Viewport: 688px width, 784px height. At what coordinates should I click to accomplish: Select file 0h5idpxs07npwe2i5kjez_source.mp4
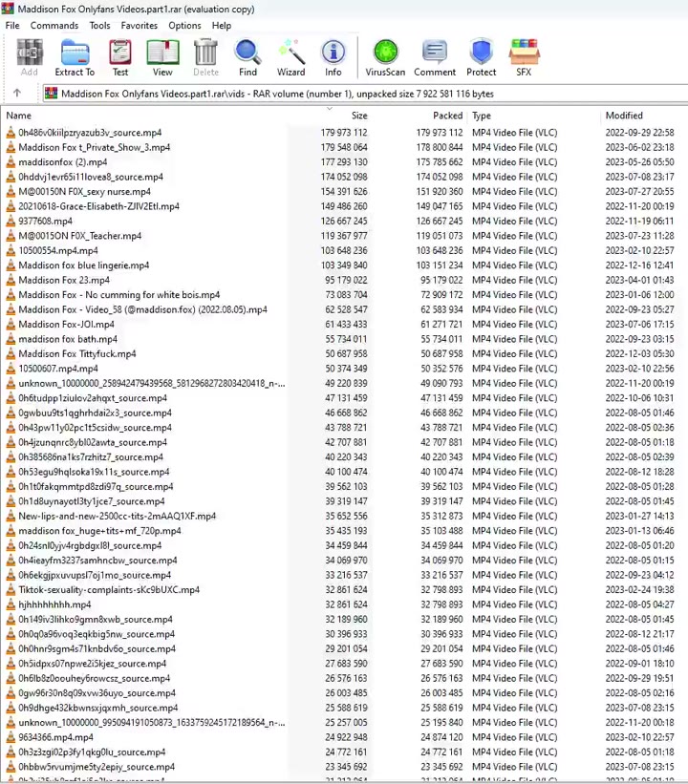(92, 664)
